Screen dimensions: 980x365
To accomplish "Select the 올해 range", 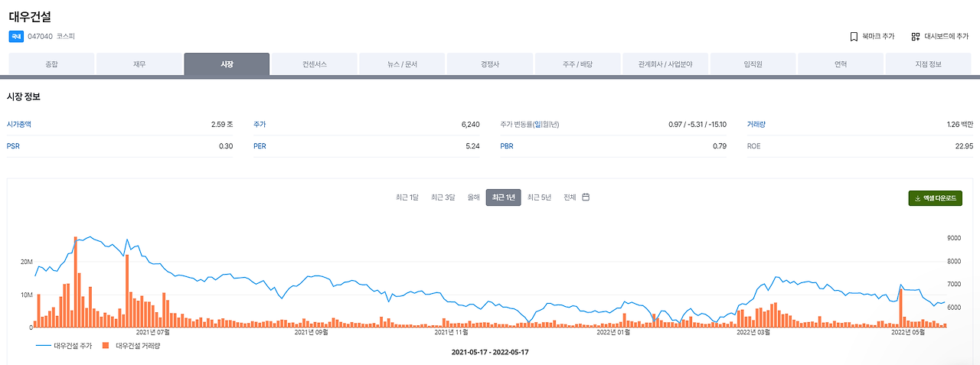I will [x=474, y=197].
